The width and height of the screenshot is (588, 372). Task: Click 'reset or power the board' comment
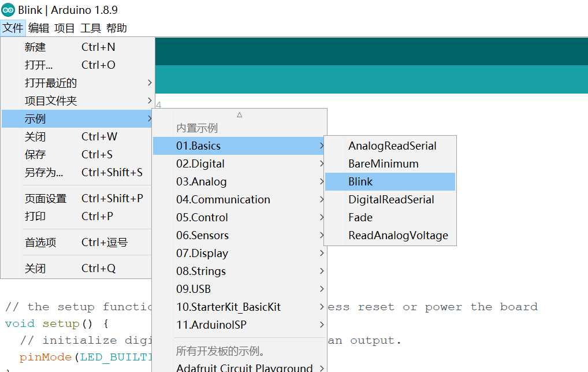(448, 307)
